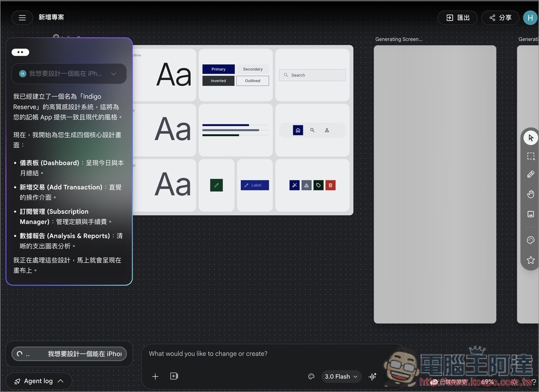
Task: Click the Inverted button sample
Action: (218, 81)
